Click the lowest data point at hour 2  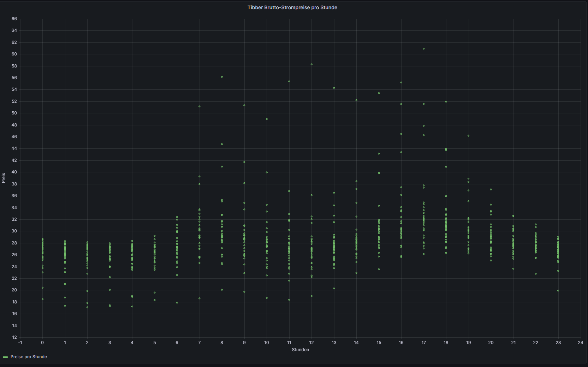tap(87, 307)
